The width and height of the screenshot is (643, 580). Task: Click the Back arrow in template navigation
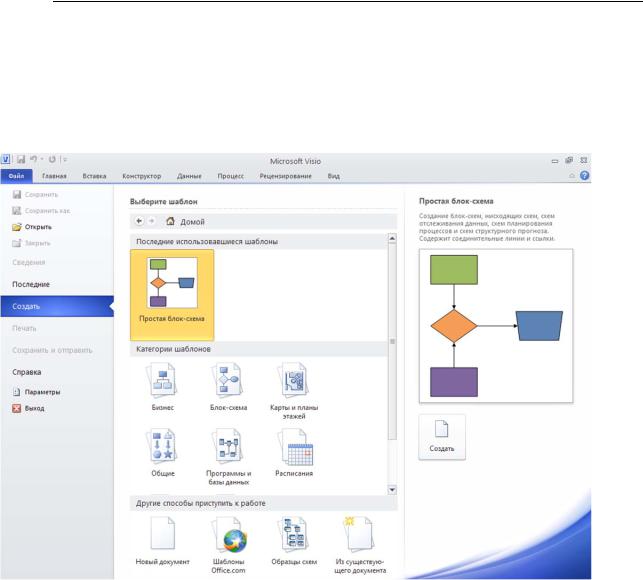tap(139, 221)
